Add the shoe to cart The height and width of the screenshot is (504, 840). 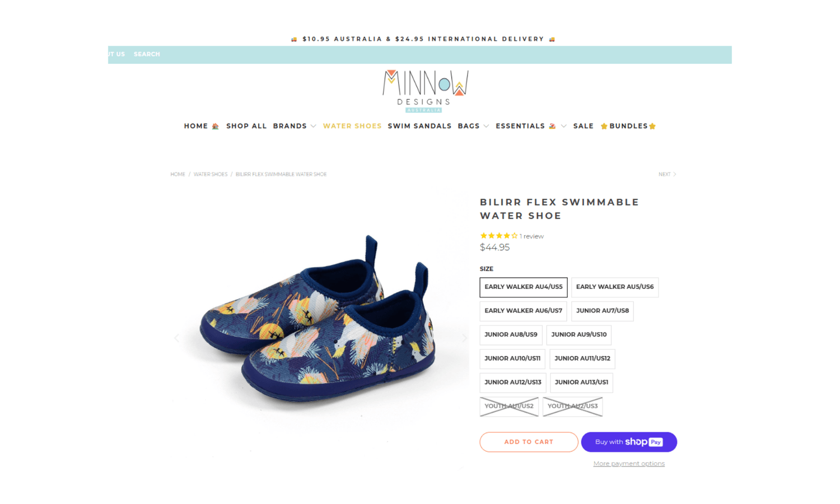point(529,442)
